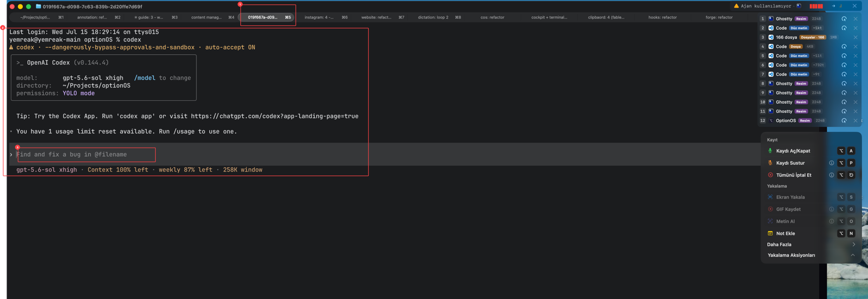Click the ⌥ N shortcut key for Not Ekle
868x299 pixels.
[846, 233]
